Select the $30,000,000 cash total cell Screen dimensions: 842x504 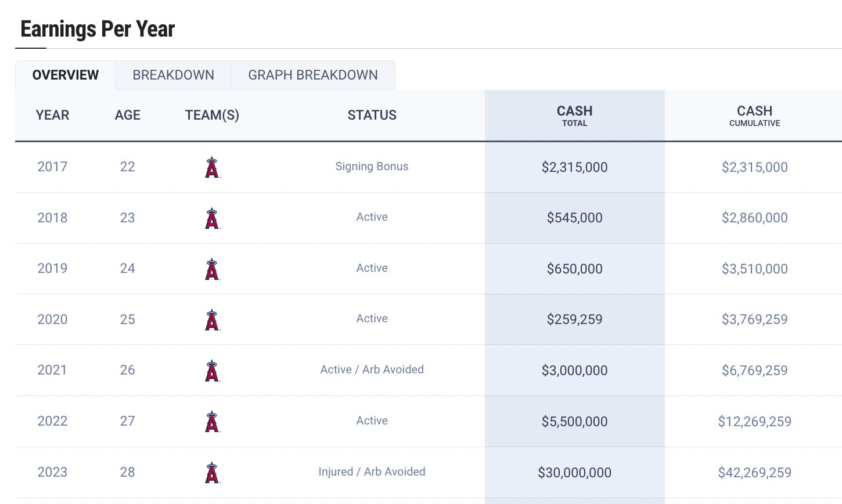(x=574, y=473)
